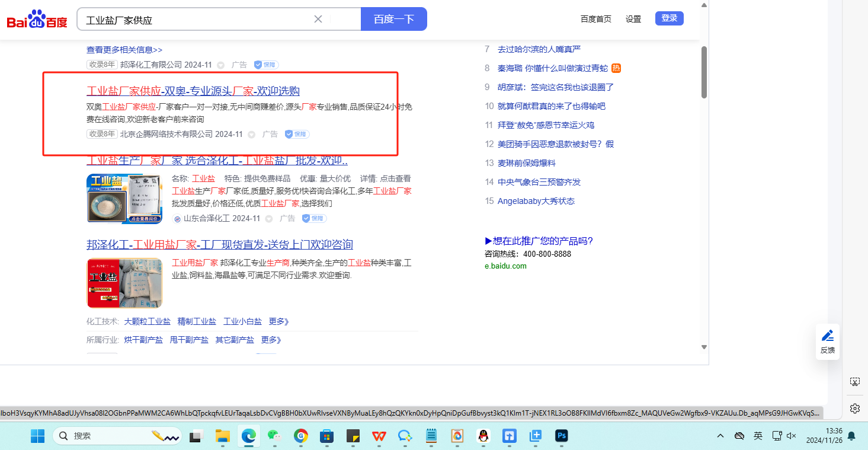Open WPS Office from the taskbar
The height and width of the screenshot is (450, 868).
[x=379, y=436]
